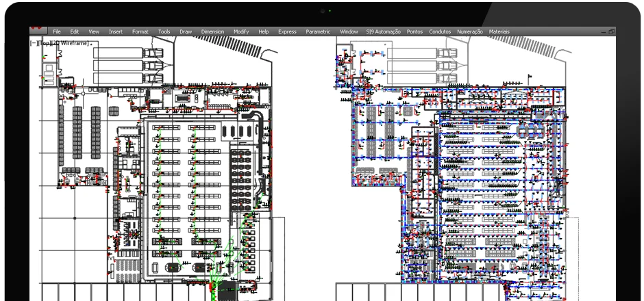Open the Edit menu
Viewport: 644px width, 301px height.
[75, 31]
